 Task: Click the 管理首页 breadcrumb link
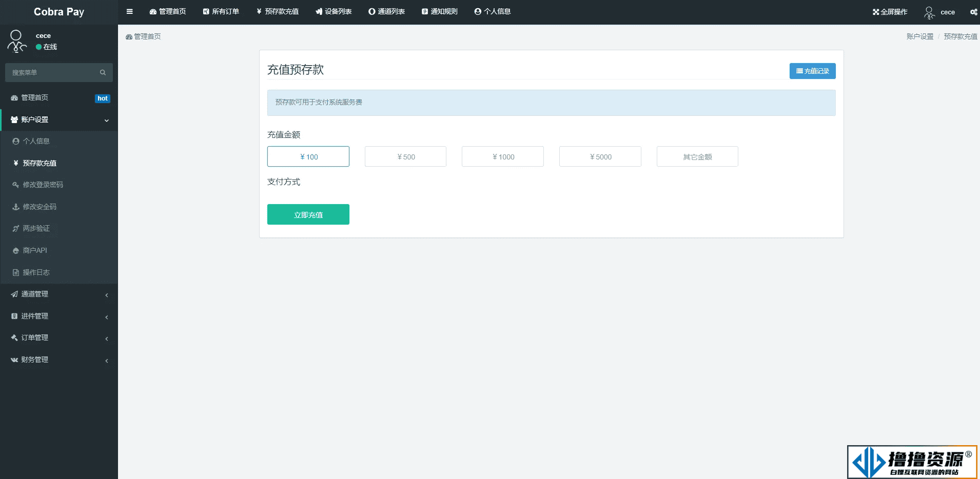pos(144,37)
